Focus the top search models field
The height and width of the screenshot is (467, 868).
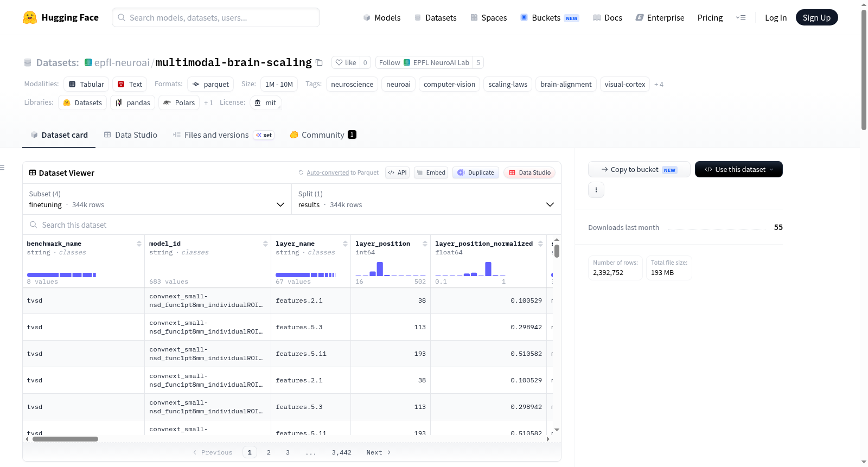[x=216, y=17]
